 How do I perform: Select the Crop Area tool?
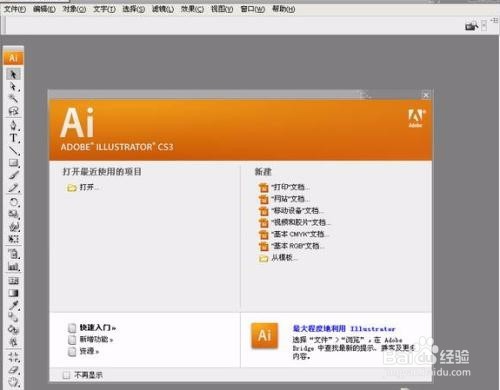tap(13, 357)
